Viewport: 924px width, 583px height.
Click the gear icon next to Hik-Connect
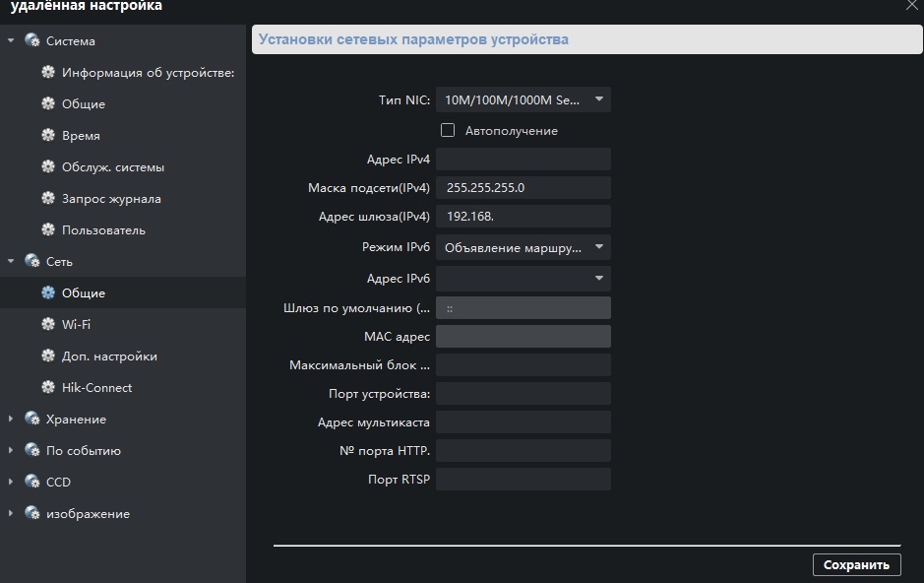tap(47, 388)
